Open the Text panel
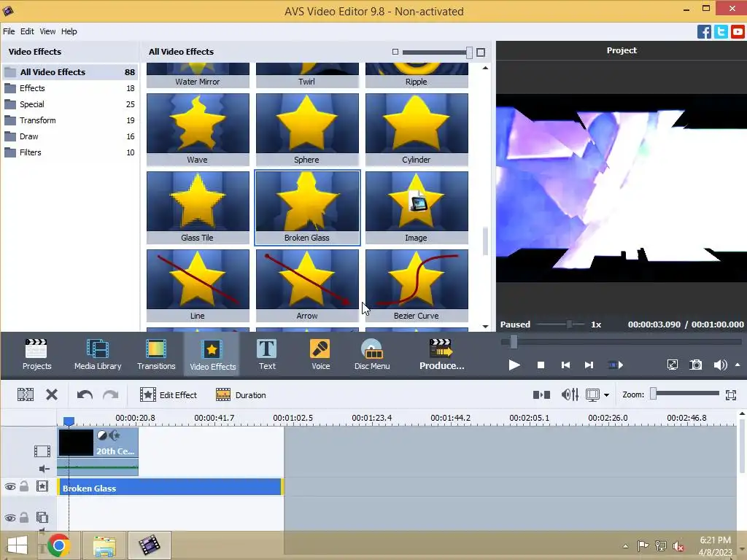Screen dimensions: 747x560 [x=267, y=354]
